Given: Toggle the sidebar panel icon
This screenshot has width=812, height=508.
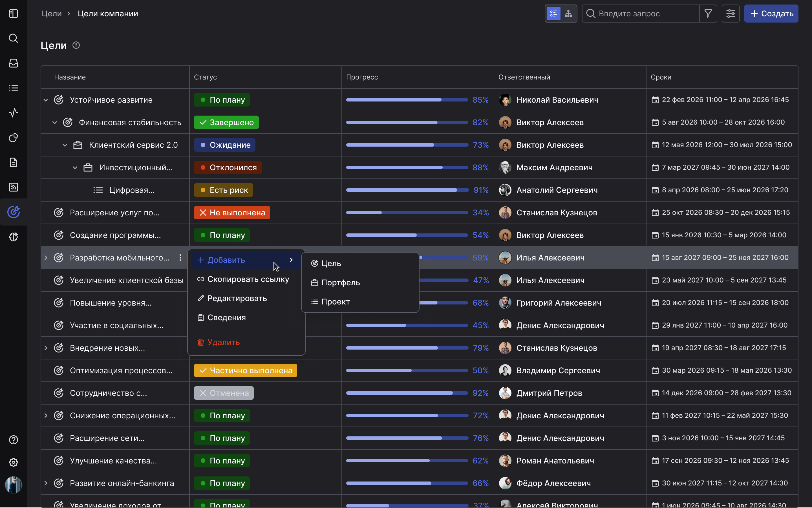Looking at the screenshot, I should click(x=14, y=14).
